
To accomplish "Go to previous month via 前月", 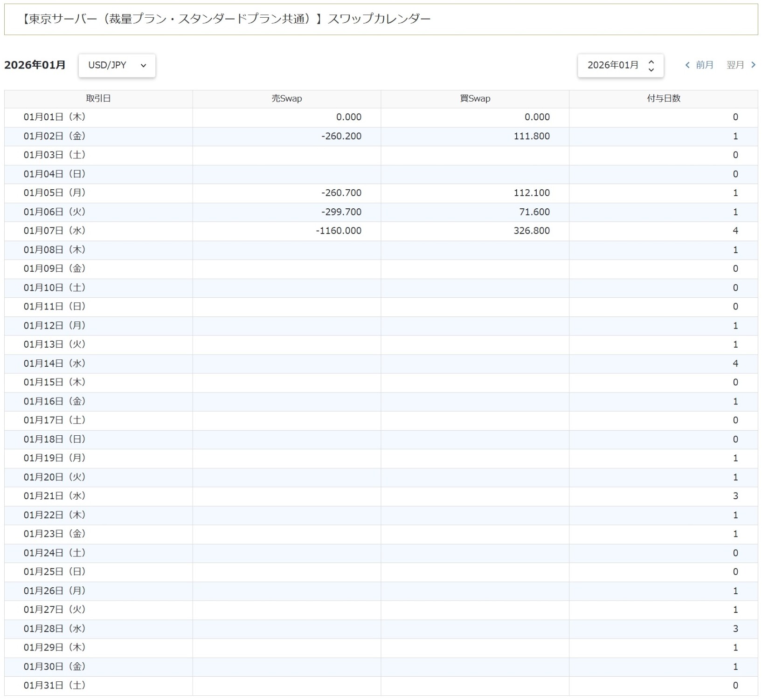I will point(699,65).
